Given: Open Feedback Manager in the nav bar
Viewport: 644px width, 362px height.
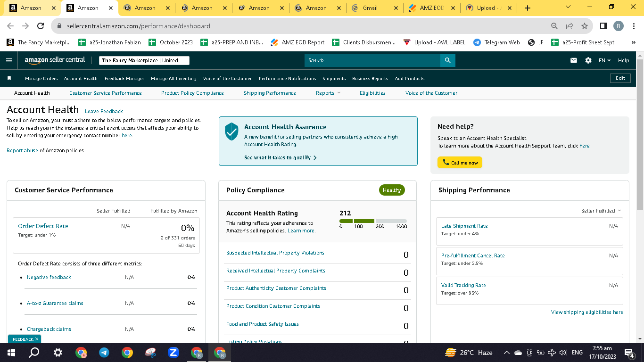Looking at the screenshot, I should click(124, 78).
